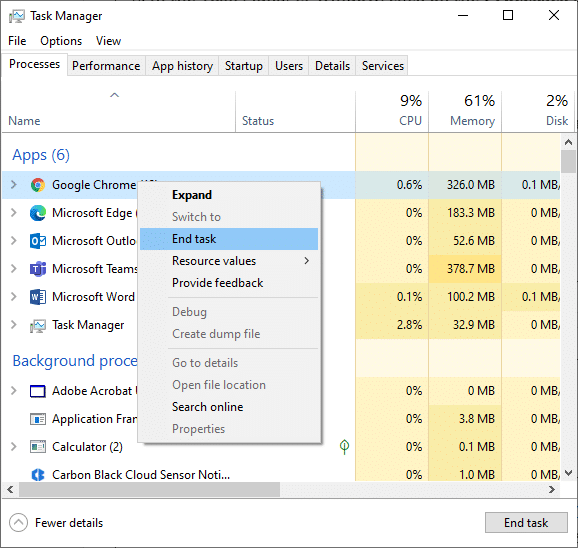
Task: Click the horizontal scrollbar left arrow
Action: 10,490
